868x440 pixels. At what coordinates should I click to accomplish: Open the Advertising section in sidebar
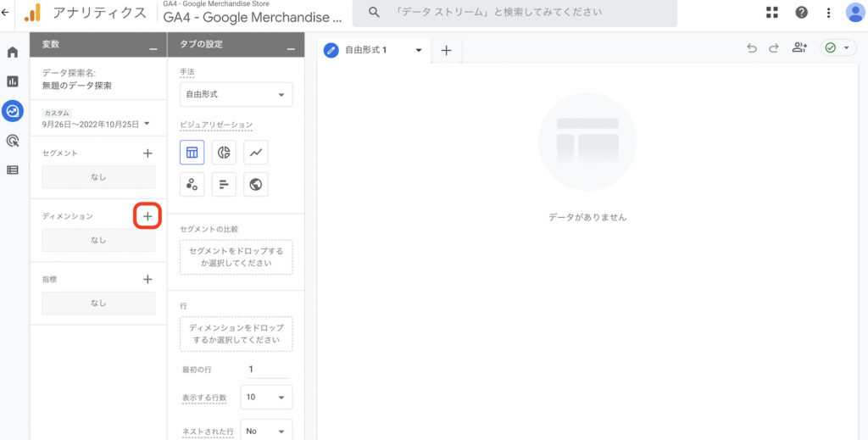point(13,141)
